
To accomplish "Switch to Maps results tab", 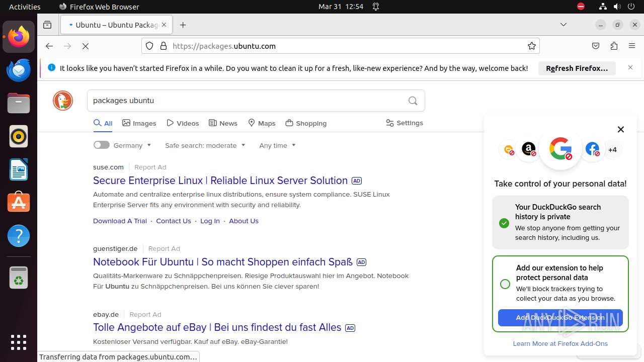I will tap(262, 123).
